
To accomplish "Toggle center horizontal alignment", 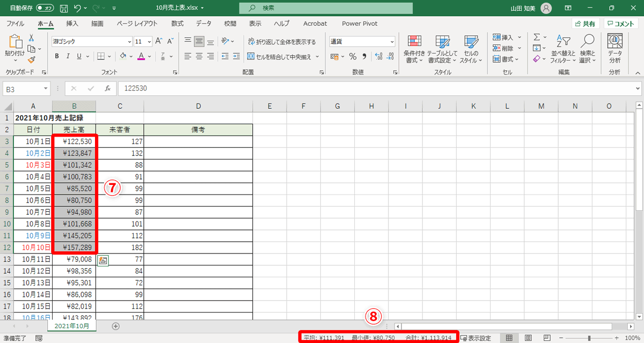I will click(199, 56).
